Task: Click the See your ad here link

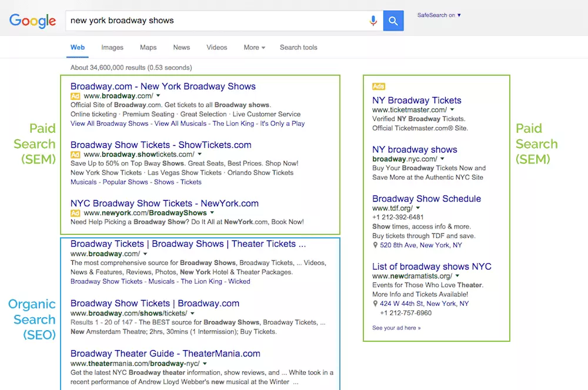Action: point(396,328)
